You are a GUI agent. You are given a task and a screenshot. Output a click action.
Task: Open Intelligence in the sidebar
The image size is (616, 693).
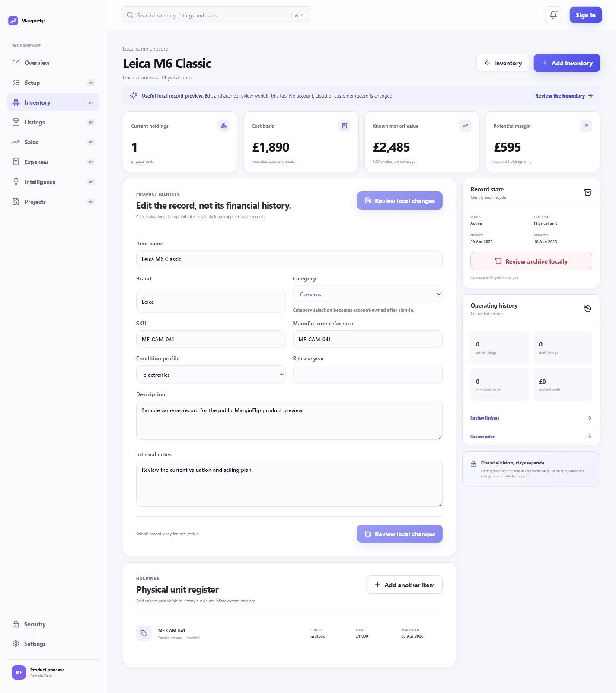click(53, 182)
